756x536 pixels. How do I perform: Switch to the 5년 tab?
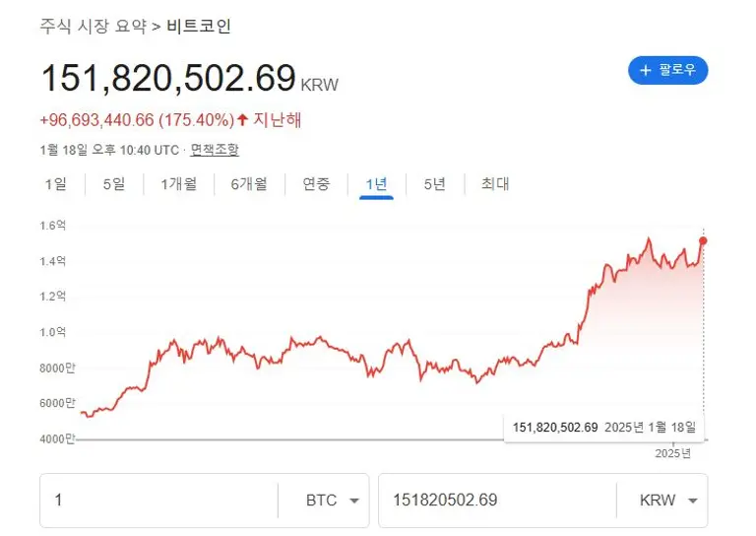point(434,184)
